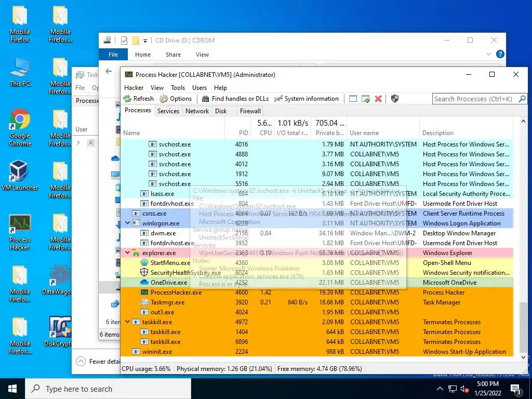Show hidden tray icons chevron
Screen dimensions: 532x399
point(440,389)
